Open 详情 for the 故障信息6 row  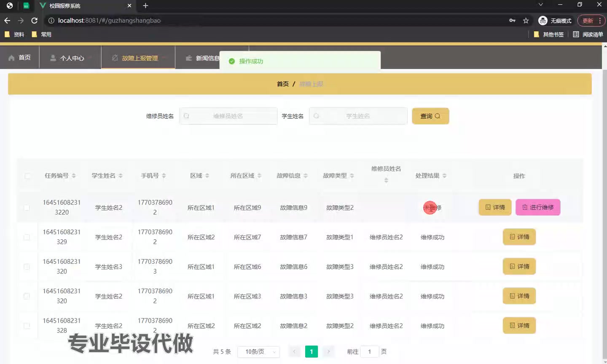pyautogui.click(x=519, y=266)
